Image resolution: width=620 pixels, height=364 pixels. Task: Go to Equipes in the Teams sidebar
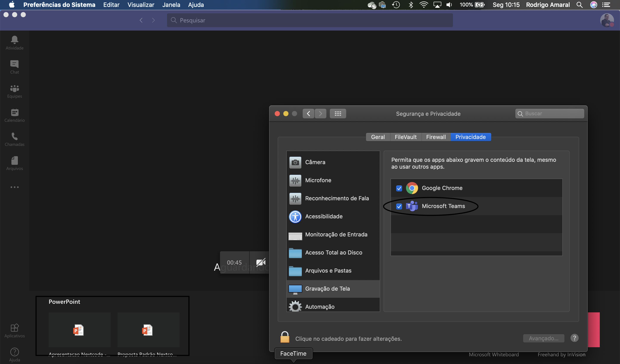tap(14, 91)
